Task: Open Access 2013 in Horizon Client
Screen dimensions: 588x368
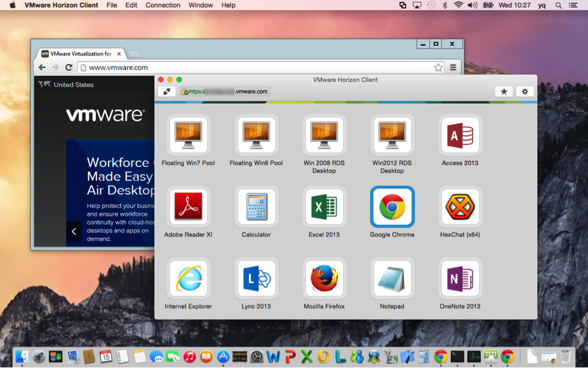Action: pyautogui.click(x=460, y=135)
